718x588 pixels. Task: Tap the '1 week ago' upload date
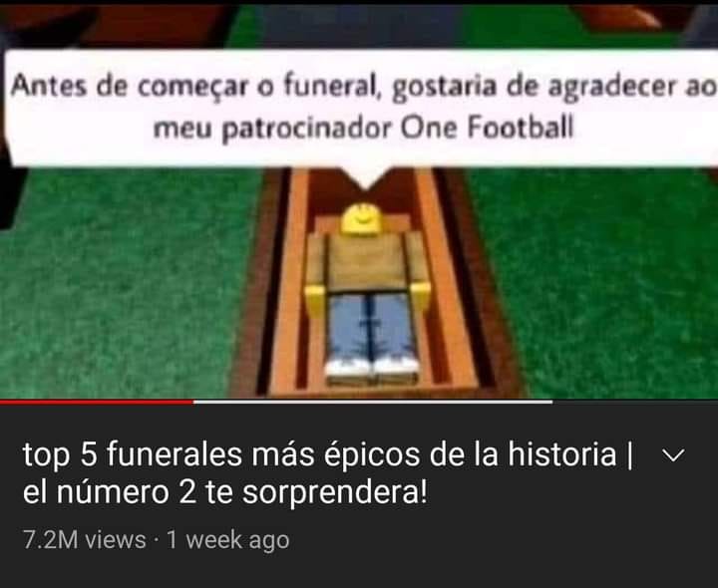point(228,540)
